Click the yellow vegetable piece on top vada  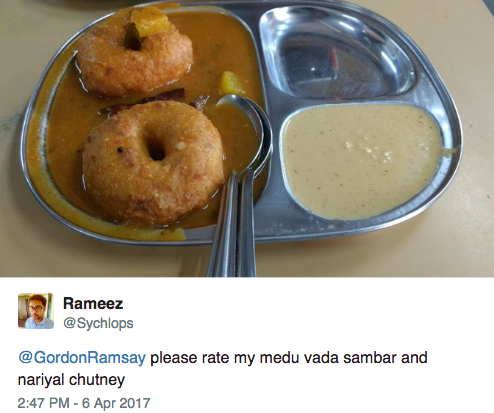[148, 22]
